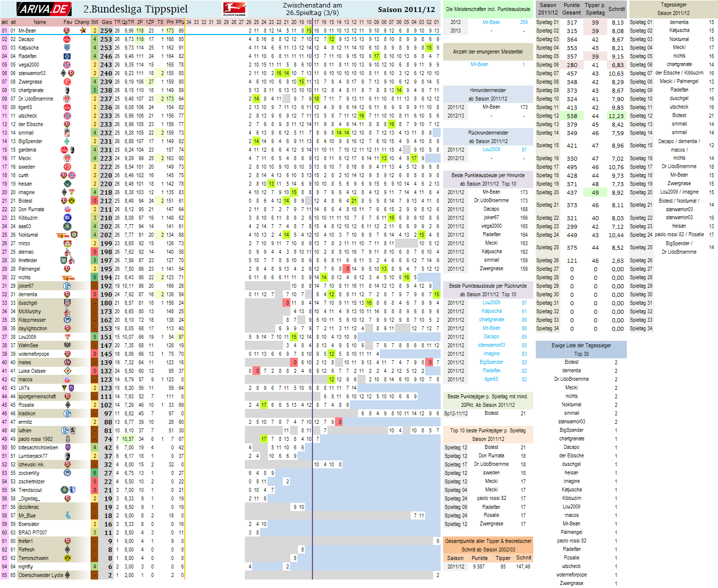This screenshot has width=718, height=588.
Task: Click the FCN crest in Dacapo's row
Action: 67,39
